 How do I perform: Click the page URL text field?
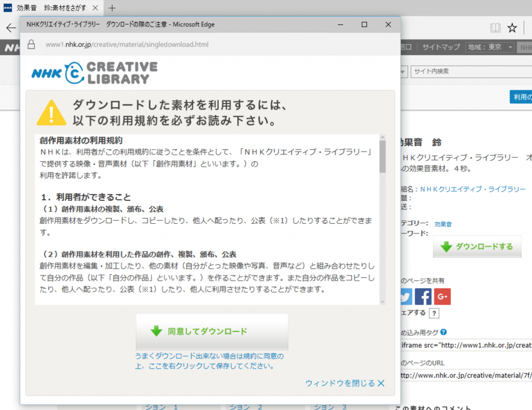pyautogui.click(x=466, y=375)
